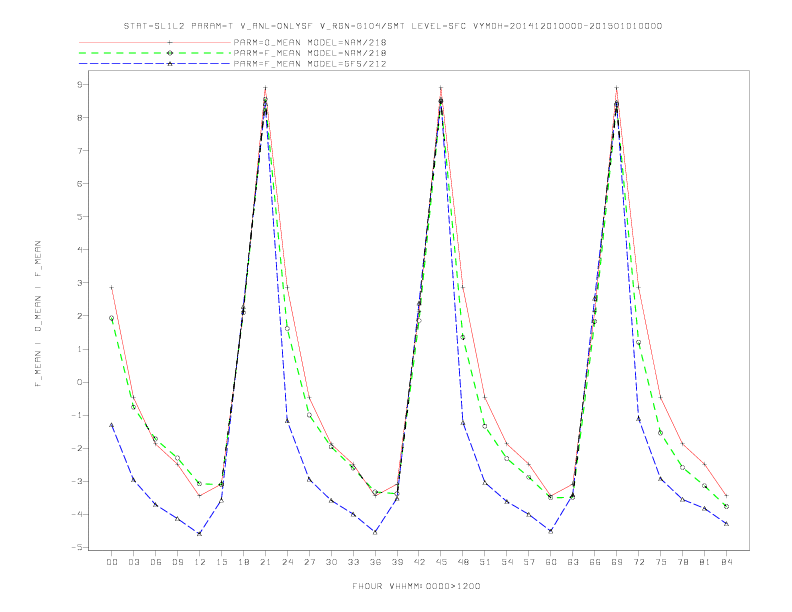The image size is (792, 612).
Task: Click y-axis tick label 2
Action: (x=80, y=316)
